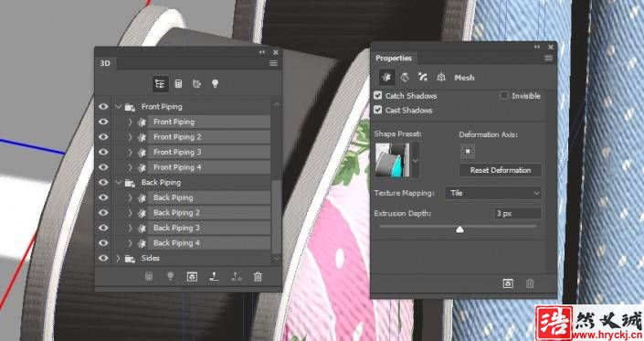Expand the Sides group

point(118,259)
